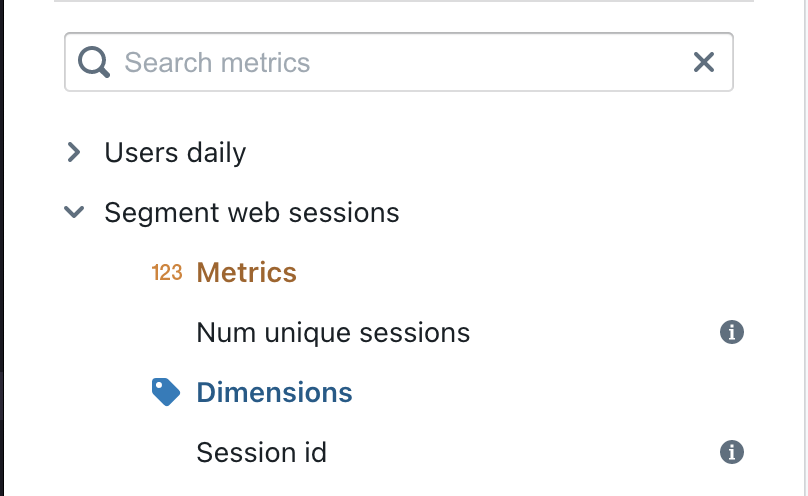Click the Search metrics placeholder text
The image size is (808, 496).
click(x=217, y=63)
